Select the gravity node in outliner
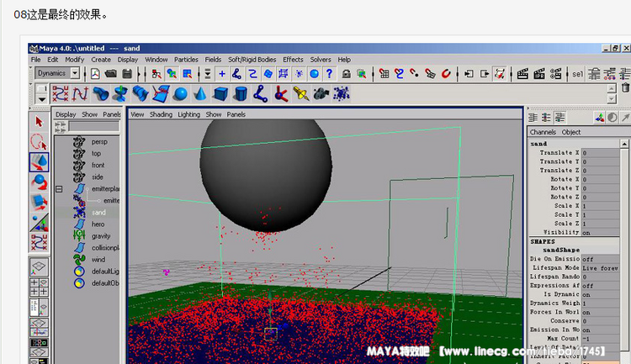The height and width of the screenshot is (364, 631). pyautogui.click(x=101, y=236)
